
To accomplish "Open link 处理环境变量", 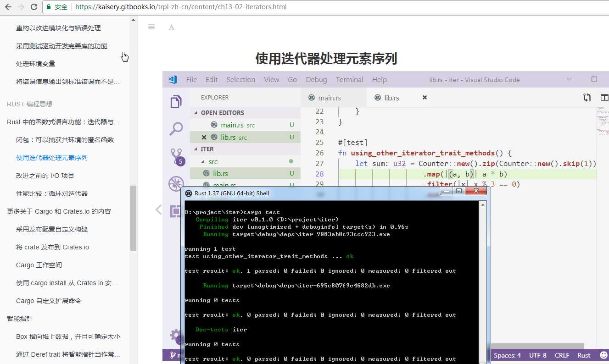I will click(35, 64).
